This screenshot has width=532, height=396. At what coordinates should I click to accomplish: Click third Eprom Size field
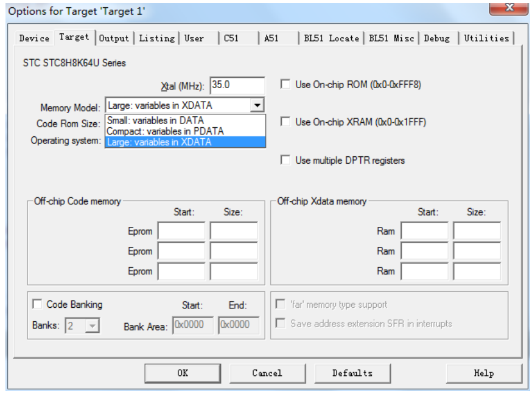point(234,271)
